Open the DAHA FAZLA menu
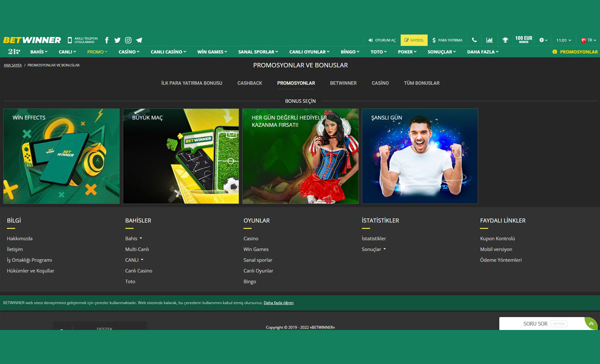600x364 pixels. point(483,51)
